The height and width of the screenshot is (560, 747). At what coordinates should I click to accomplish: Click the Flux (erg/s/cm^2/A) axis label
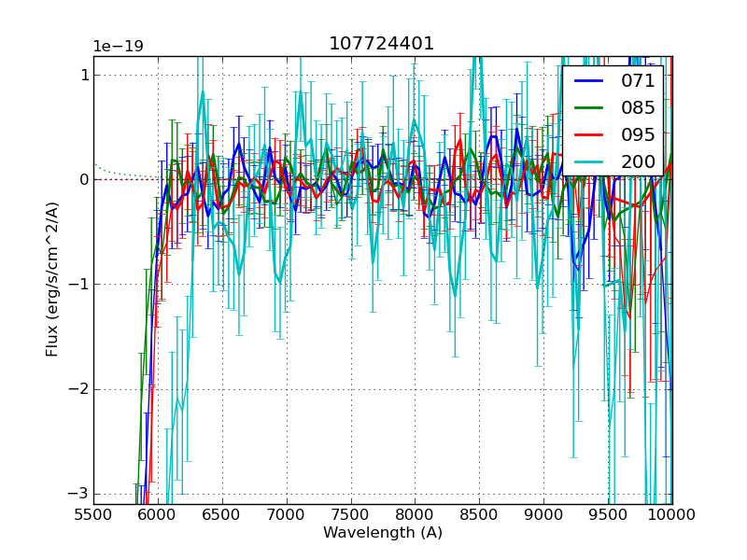coord(52,280)
